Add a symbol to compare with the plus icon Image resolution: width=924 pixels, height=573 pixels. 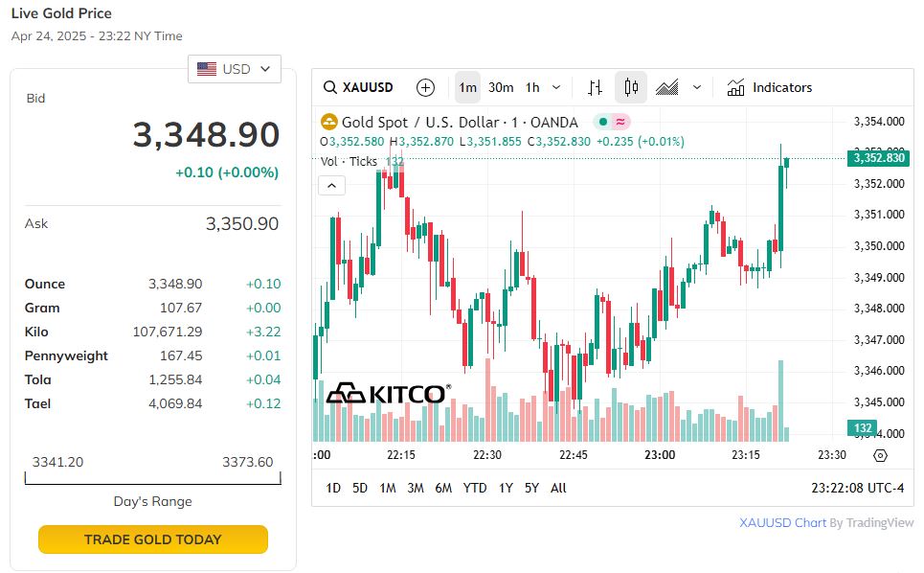click(x=426, y=87)
